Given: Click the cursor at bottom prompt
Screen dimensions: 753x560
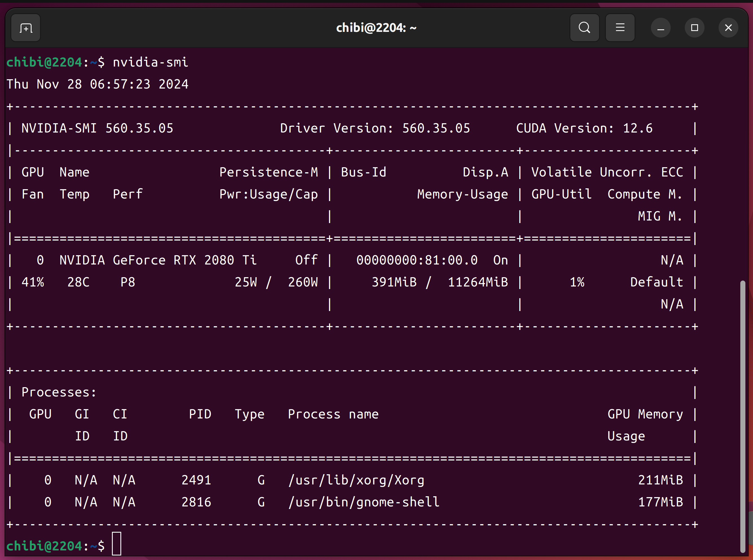Looking at the screenshot, I should 117,543.
